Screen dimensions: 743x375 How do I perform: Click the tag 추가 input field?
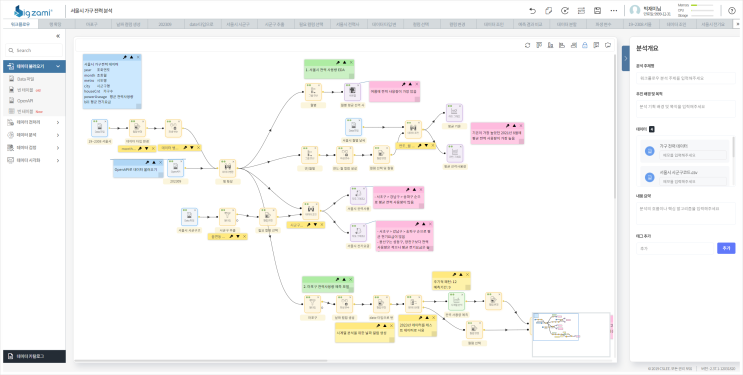pyautogui.click(x=675, y=248)
